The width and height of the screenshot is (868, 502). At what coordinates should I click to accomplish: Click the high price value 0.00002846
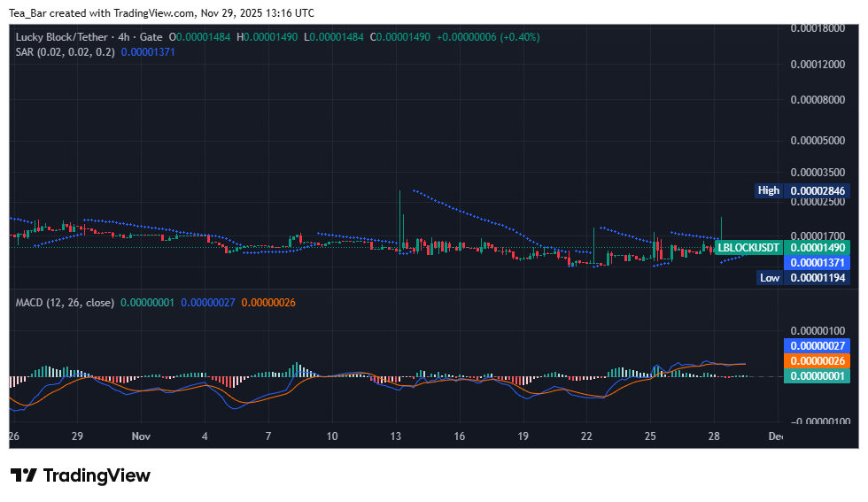pyautogui.click(x=817, y=191)
